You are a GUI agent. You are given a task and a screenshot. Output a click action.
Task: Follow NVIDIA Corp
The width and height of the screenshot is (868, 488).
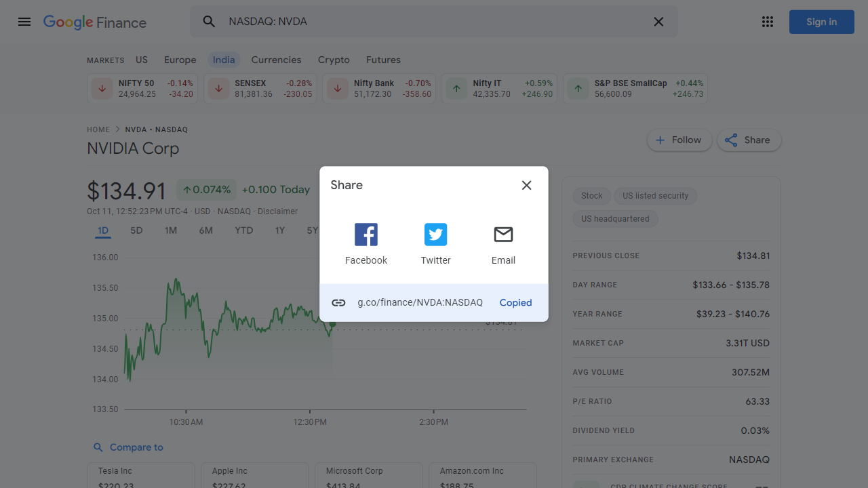coord(679,140)
